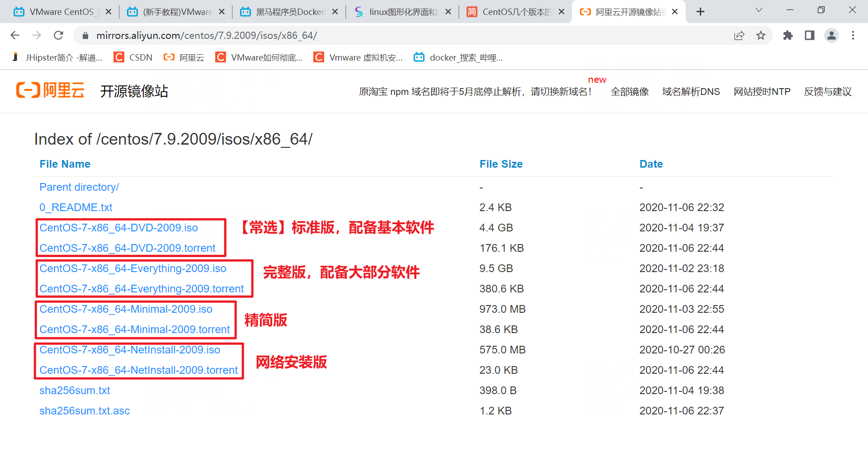
Task: Restore down the browser window
Action: click(821, 10)
